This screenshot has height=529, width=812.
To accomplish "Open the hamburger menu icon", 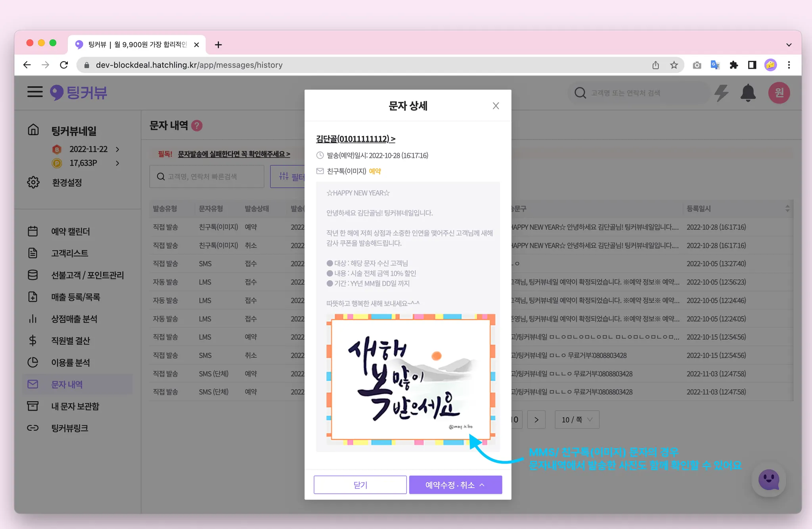I will [x=35, y=92].
